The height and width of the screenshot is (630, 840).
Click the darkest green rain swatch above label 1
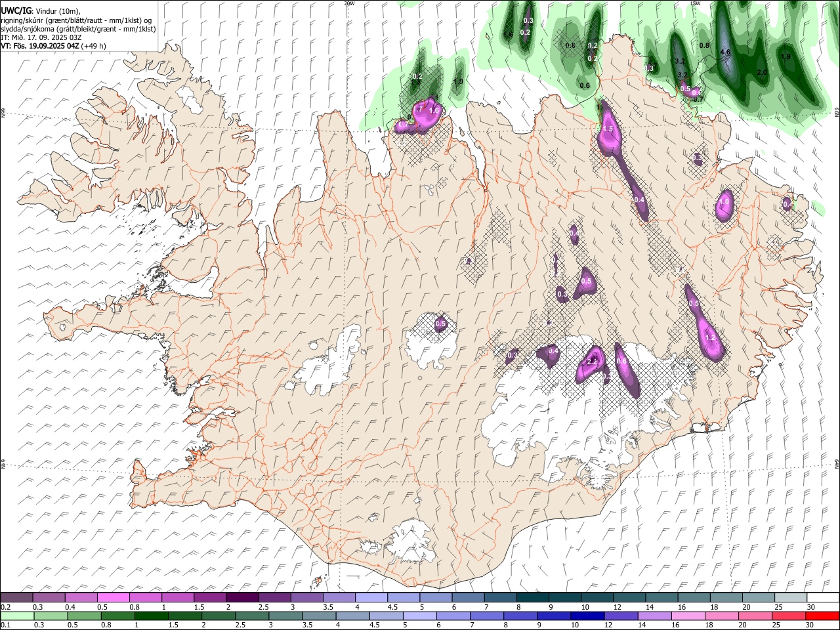coord(151,616)
